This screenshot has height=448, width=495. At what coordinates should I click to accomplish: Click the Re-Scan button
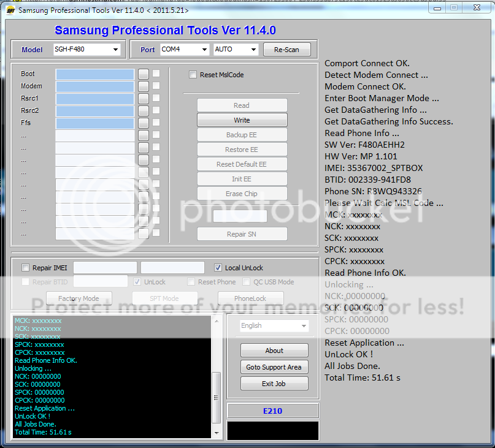coord(286,50)
